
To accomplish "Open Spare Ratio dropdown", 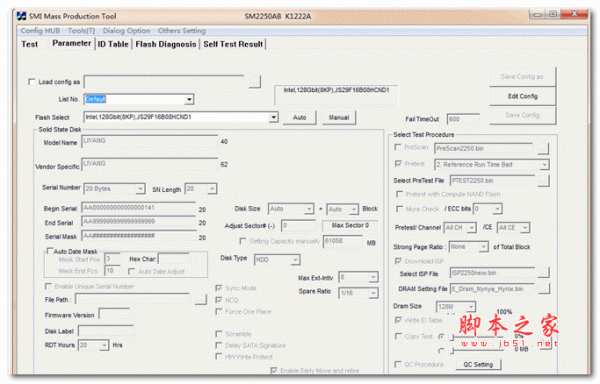I will coord(373,293).
